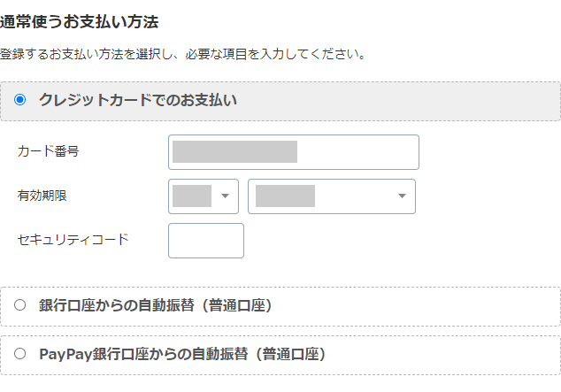
Task: Click the 有効期限 field label
Action: [x=42, y=196]
